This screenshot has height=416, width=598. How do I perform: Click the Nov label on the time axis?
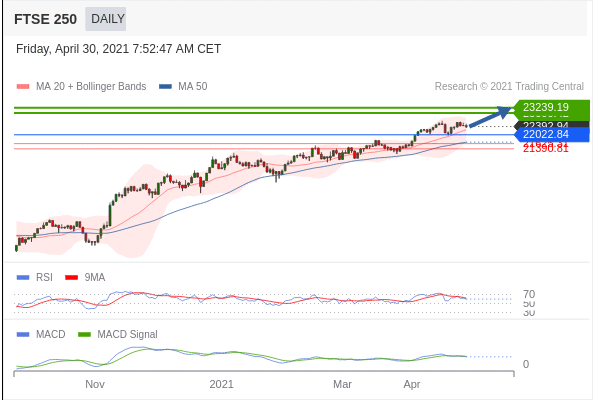pos(95,384)
